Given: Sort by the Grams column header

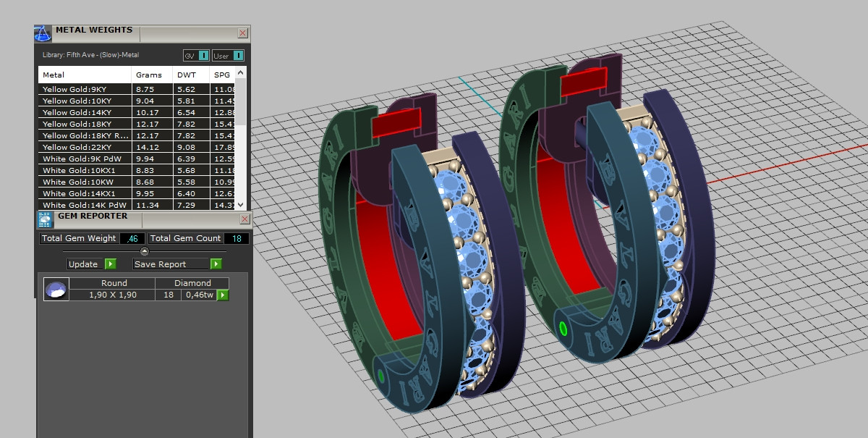Looking at the screenshot, I should coord(149,75).
